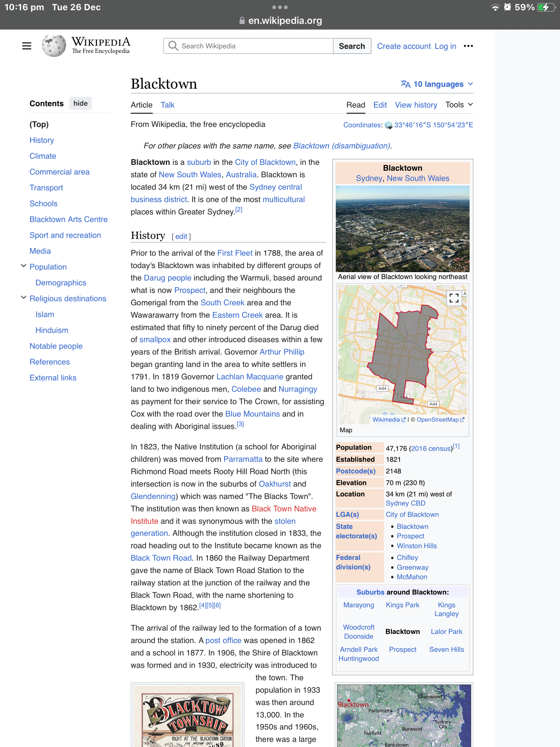Open the hamburger main menu
The width and height of the screenshot is (560, 747).
pyautogui.click(x=27, y=46)
